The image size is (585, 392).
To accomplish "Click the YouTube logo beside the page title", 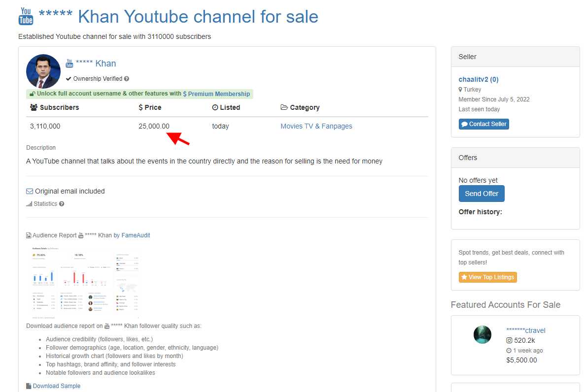I will (x=26, y=16).
